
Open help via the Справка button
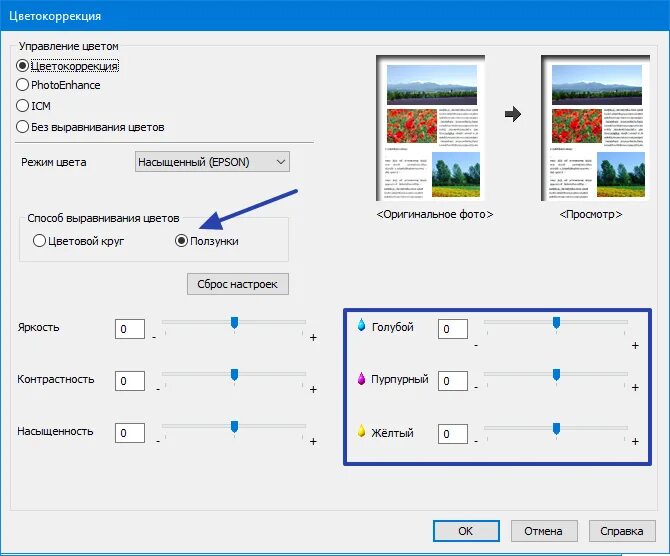[x=622, y=531]
